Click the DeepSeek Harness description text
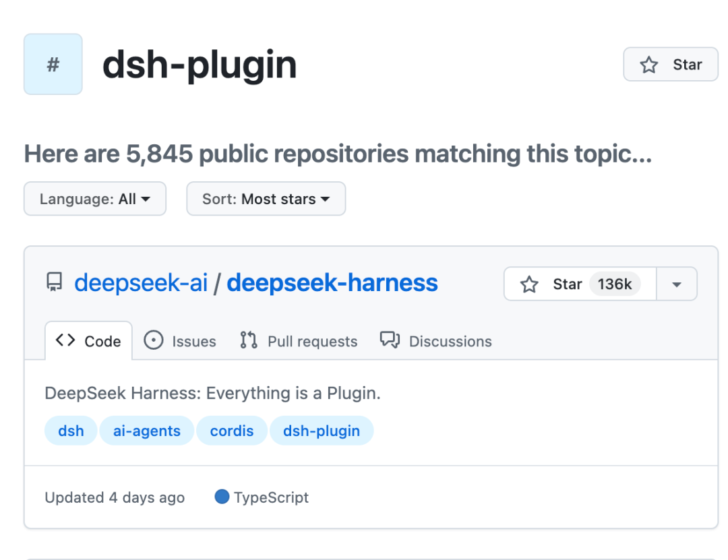This screenshot has height=560, width=728. click(212, 393)
